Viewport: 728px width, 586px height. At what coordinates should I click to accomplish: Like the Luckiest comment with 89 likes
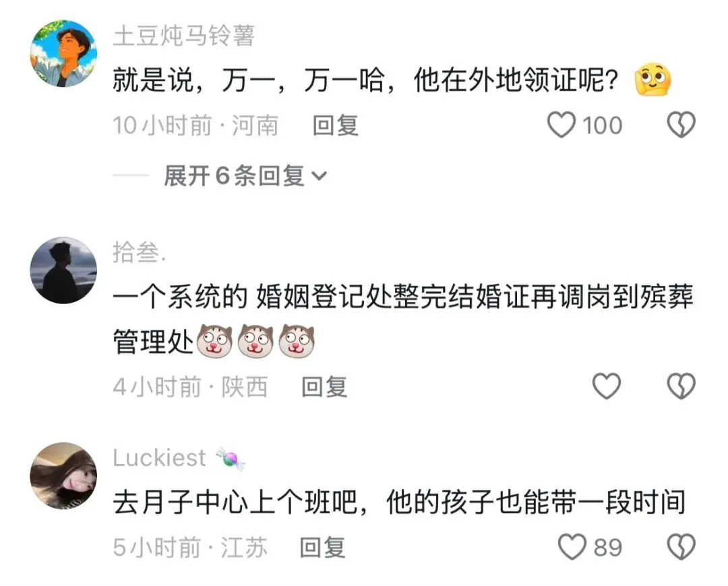tap(572, 547)
